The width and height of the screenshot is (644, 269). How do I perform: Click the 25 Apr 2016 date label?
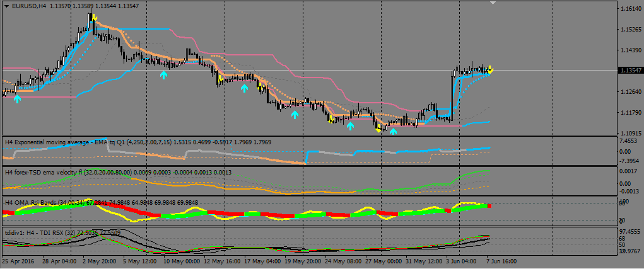[18, 261]
